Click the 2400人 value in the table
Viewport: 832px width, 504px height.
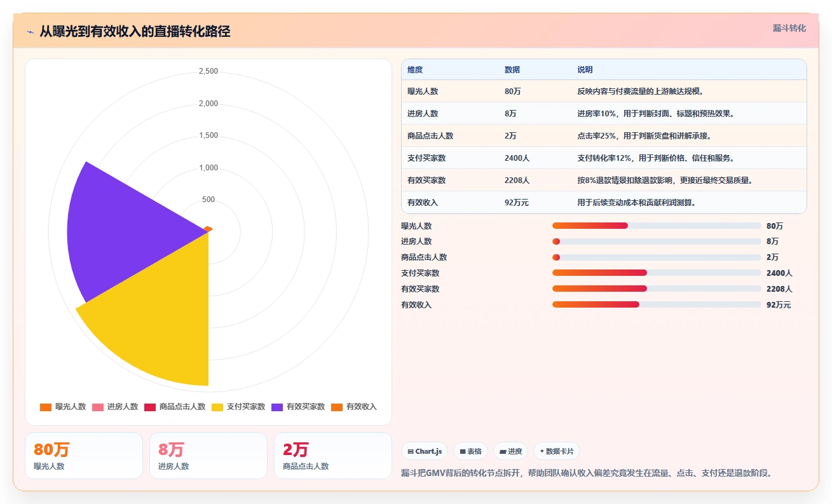point(517,158)
